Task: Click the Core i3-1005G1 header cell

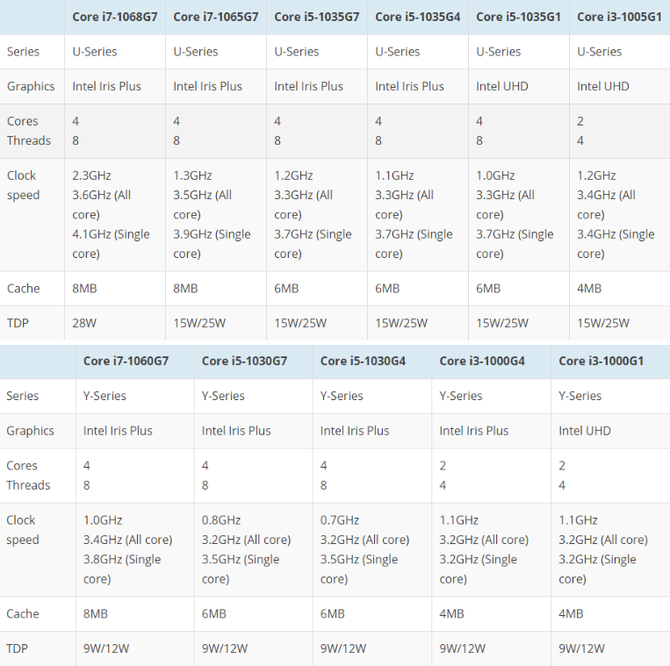Action: 620,17
